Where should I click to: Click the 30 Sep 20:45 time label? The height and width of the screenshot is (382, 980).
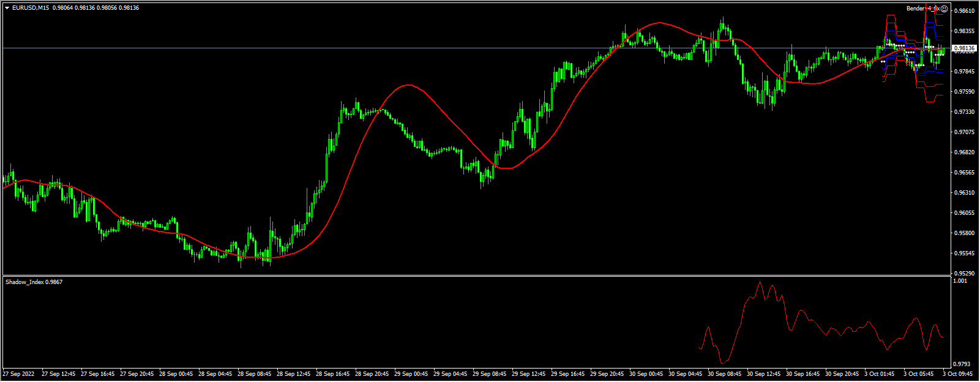(x=842, y=373)
